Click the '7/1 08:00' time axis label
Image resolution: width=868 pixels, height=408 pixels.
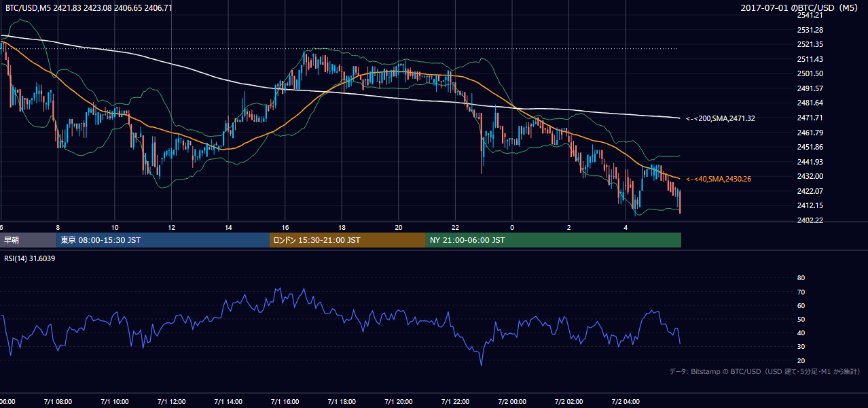coord(58,402)
